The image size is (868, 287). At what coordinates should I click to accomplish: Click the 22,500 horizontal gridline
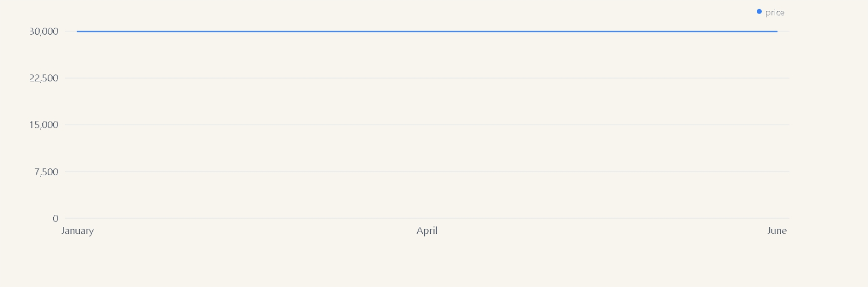[325, 78]
